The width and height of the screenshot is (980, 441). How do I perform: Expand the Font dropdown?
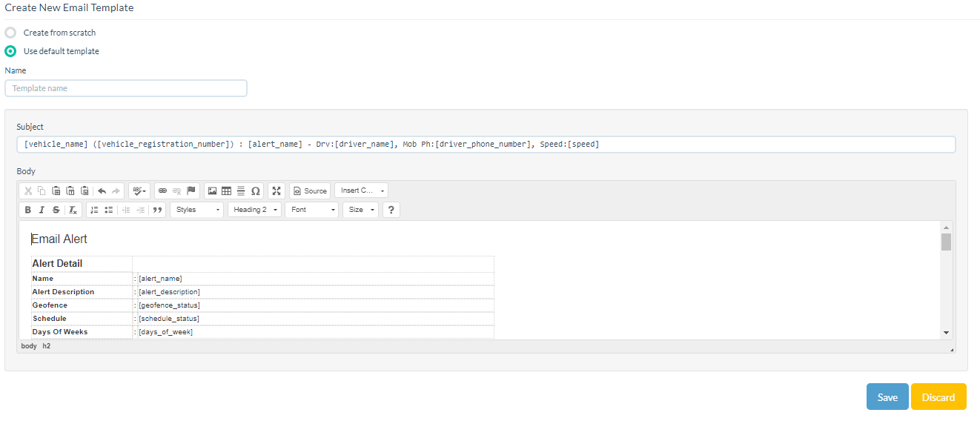point(311,210)
